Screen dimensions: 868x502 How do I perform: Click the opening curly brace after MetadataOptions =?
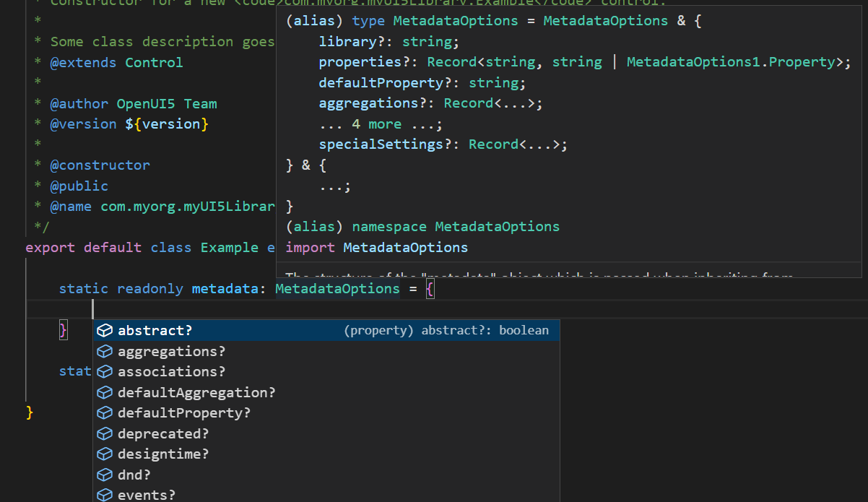coord(430,290)
